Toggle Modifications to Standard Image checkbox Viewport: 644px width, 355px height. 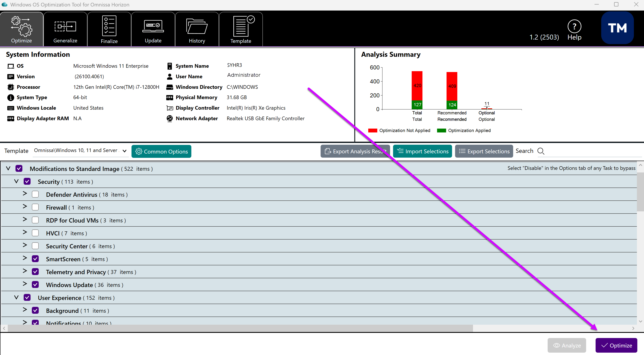point(19,169)
